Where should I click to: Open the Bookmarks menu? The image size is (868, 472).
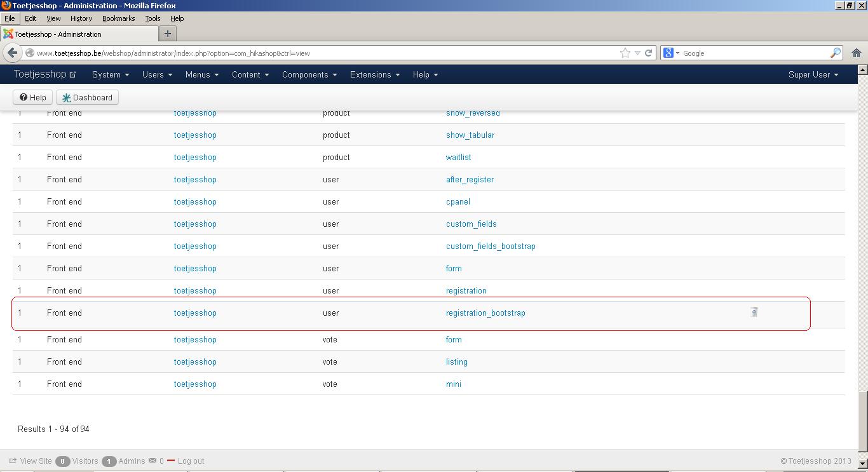(119, 18)
